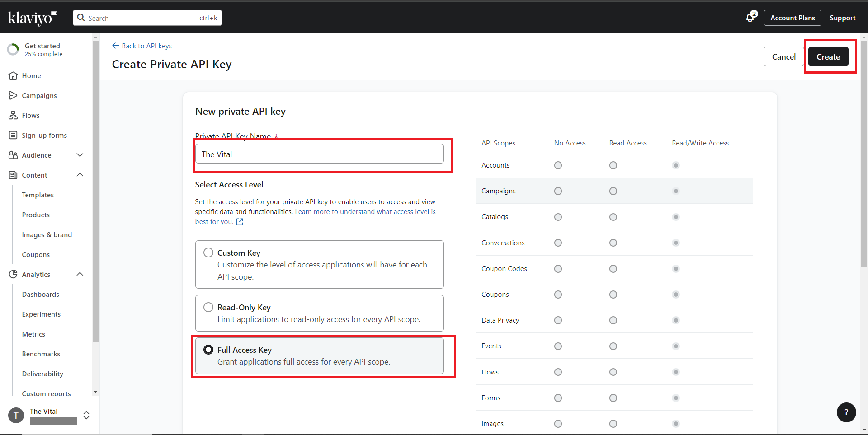Click the Campaigns paper plane icon

pyautogui.click(x=13, y=95)
